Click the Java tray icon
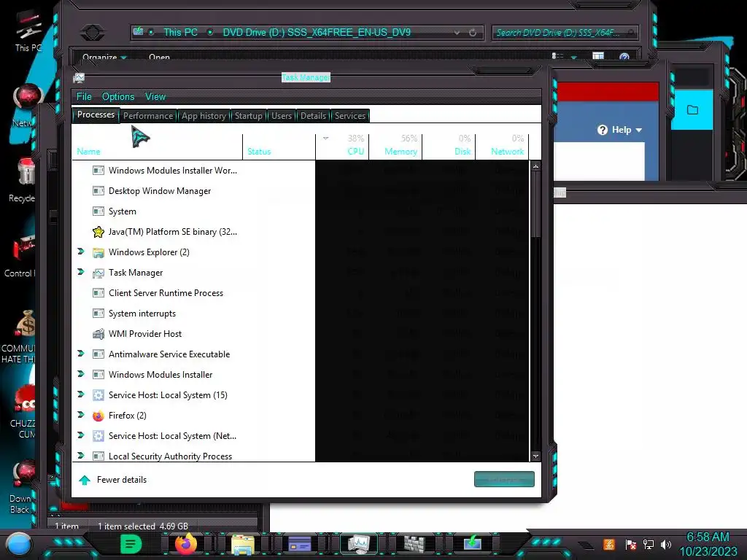 (609, 544)
